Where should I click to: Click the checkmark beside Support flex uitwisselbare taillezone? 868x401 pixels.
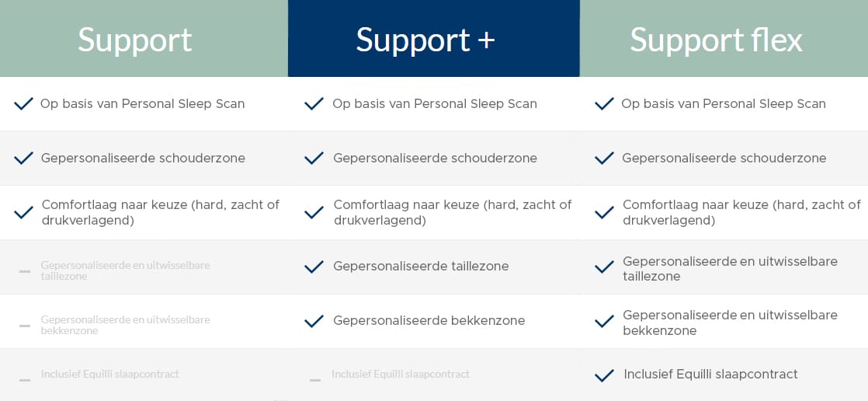pyautogui.click(x=604, y=267)
